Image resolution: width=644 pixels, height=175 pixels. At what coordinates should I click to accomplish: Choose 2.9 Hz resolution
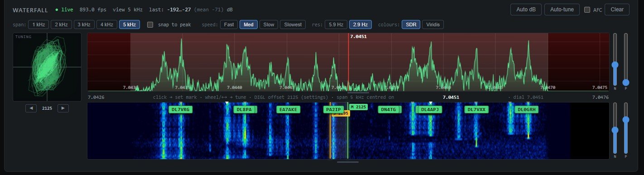(x=360, y=24)
